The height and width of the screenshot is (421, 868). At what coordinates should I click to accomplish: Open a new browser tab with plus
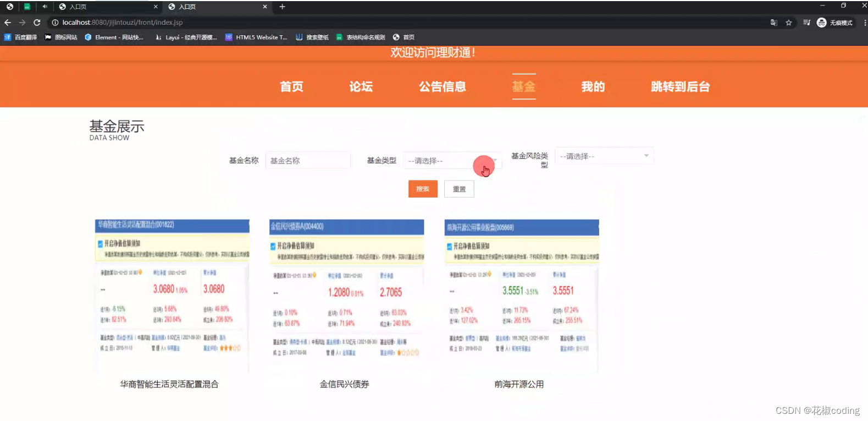pyautogui.click(x=282, y=7)
